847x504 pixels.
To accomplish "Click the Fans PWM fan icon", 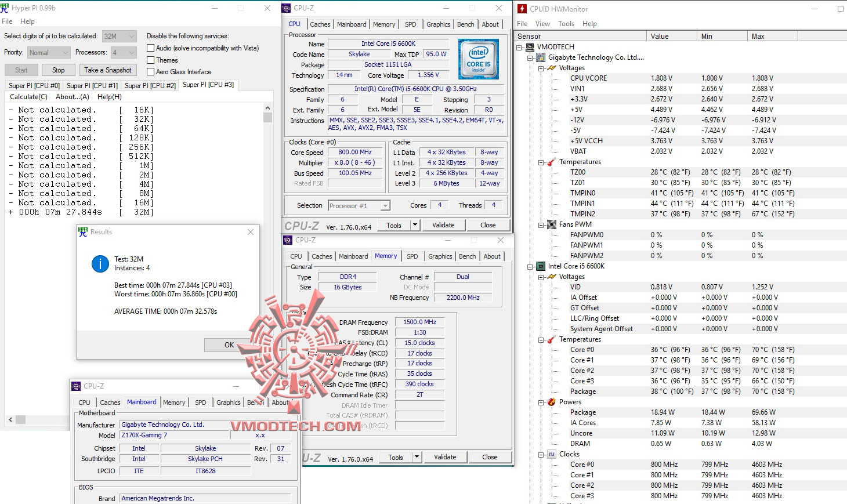I will click(x=552, y=224).
